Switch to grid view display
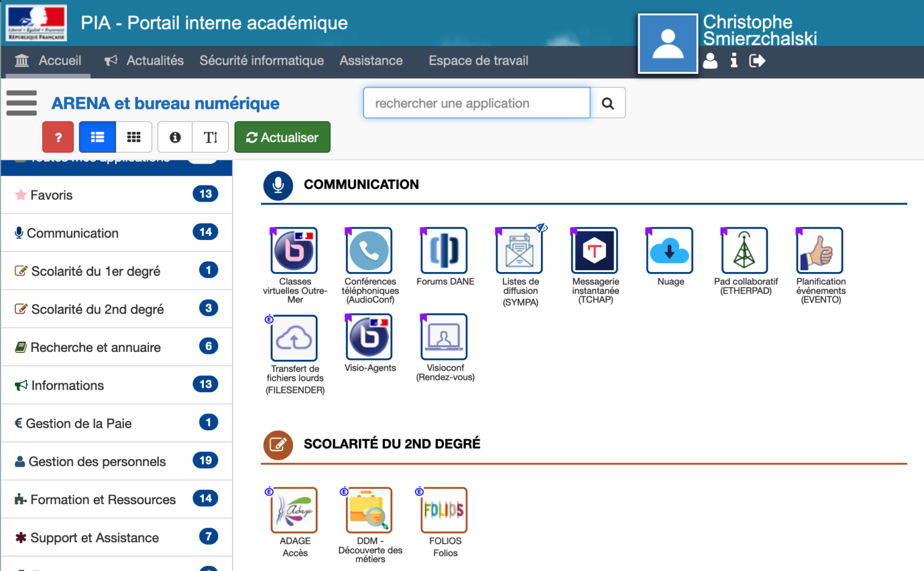The image size is (924, 571). pyautogui.click(x=134, y=137)
